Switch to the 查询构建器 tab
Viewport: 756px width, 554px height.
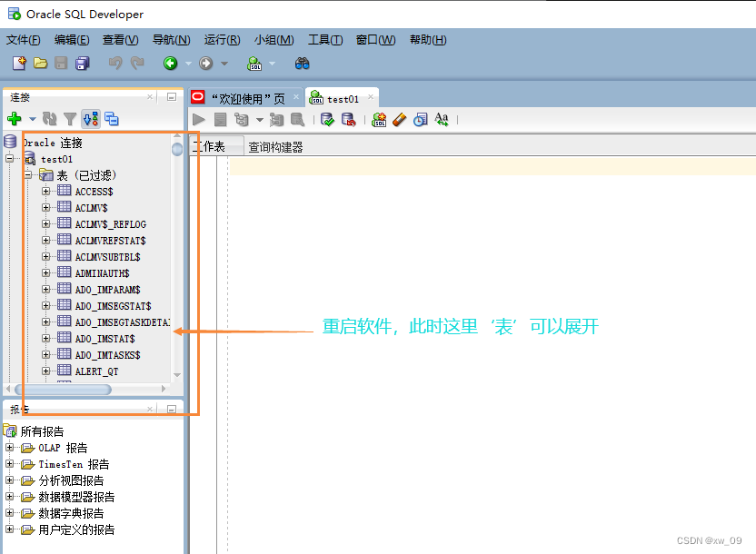click(x=275, y=147)
